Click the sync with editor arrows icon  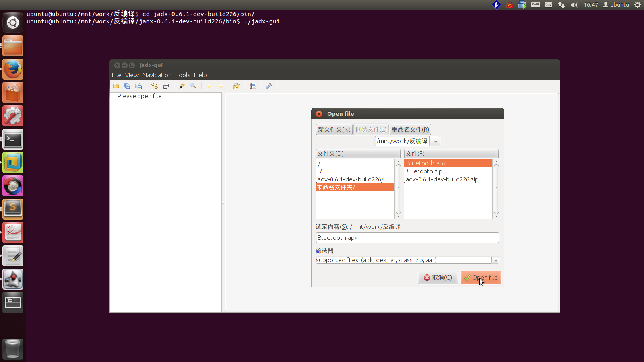155,86
